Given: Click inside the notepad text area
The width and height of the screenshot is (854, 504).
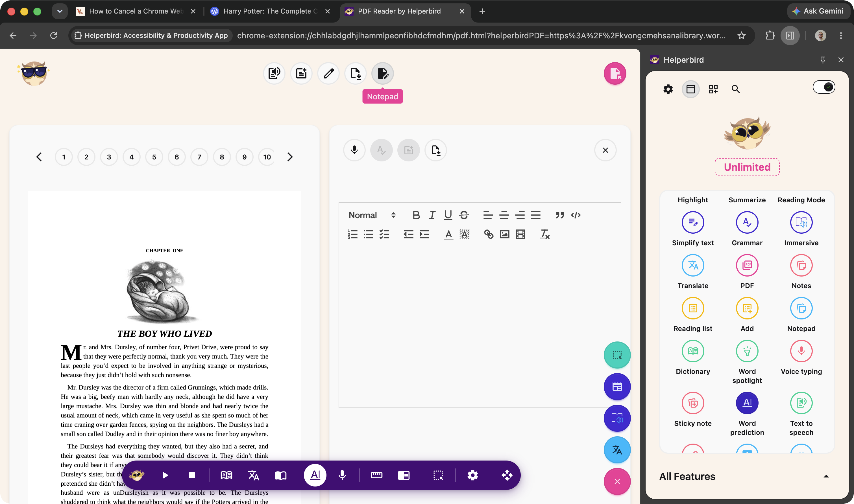Looking at the screenshot, I should click(x=480, y=328).
